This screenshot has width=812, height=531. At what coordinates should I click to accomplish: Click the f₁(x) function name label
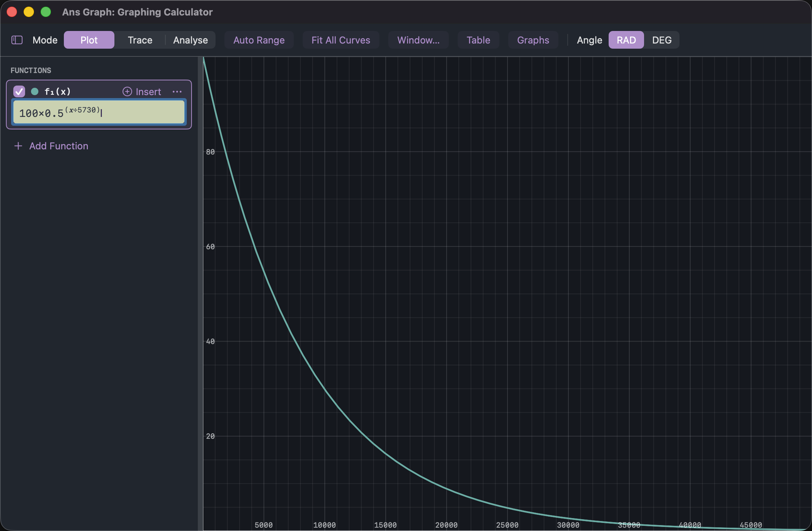pos(58,91)
